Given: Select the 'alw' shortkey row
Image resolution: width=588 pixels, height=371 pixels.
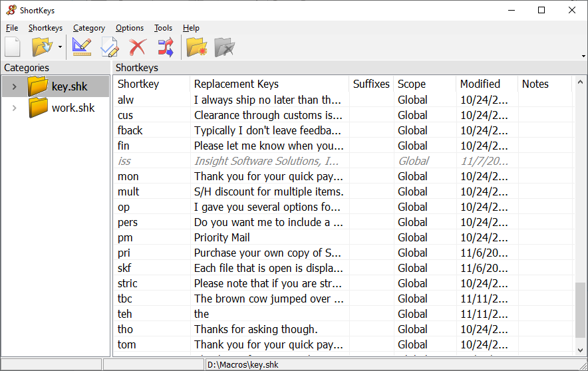Looking at the screenshot, I should [343, 100].
